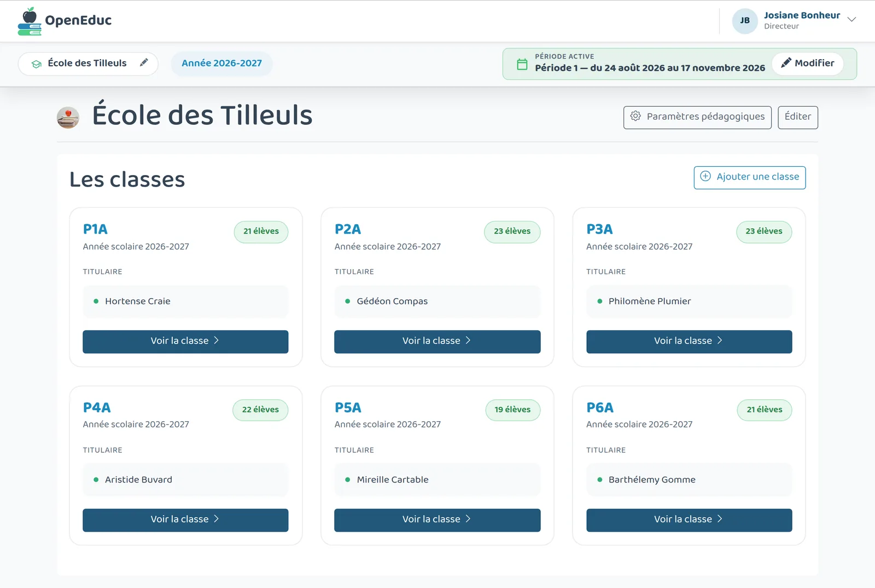Click the P6A class title
The width and height of the screenshot is (875, 588).
click(600, 407)
